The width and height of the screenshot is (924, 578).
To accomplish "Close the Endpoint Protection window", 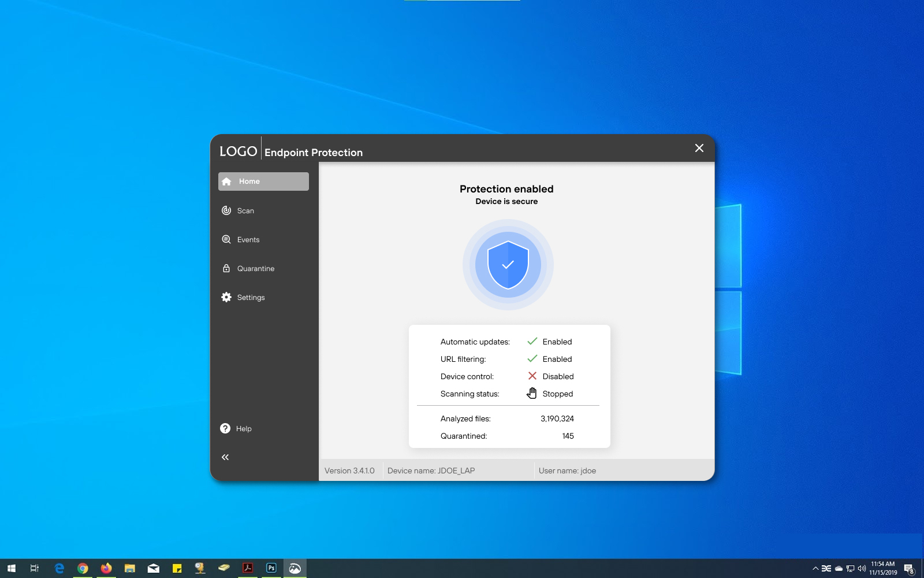I will pos(699,148).
